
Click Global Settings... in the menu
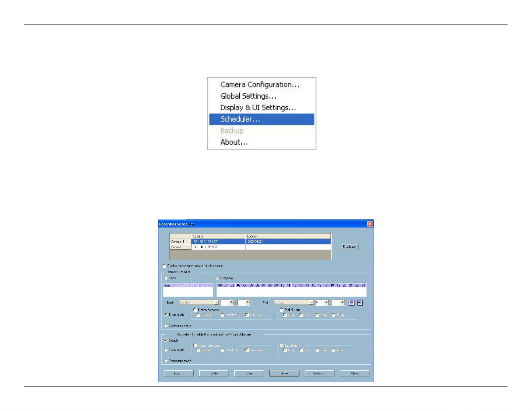click(248, 96)
